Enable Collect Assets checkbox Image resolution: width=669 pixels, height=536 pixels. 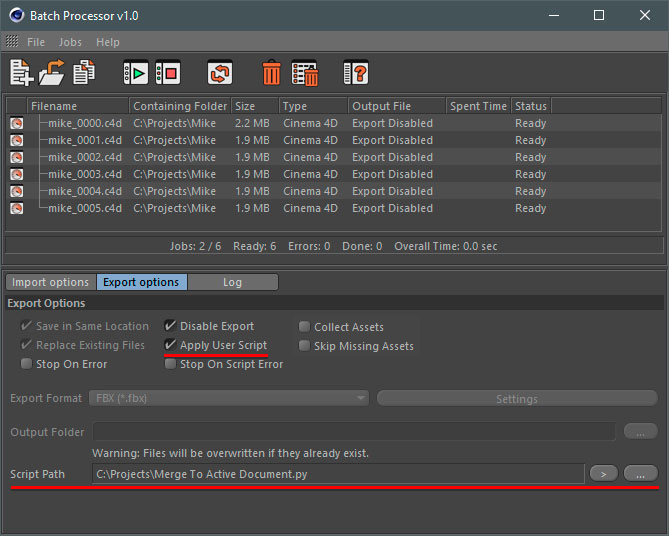(304, 326)
